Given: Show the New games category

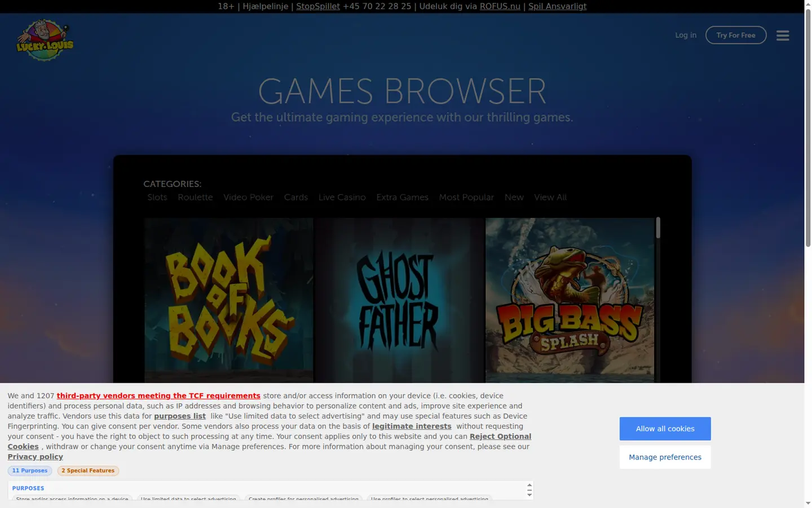Looking at the screenshot, I should click(x=514, y=198).
